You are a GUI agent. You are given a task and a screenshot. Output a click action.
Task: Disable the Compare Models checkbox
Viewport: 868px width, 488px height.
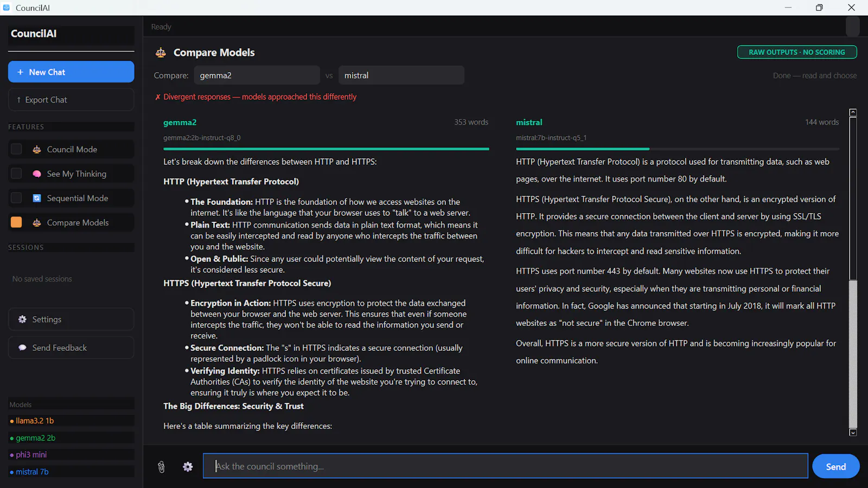click(16, 222)
